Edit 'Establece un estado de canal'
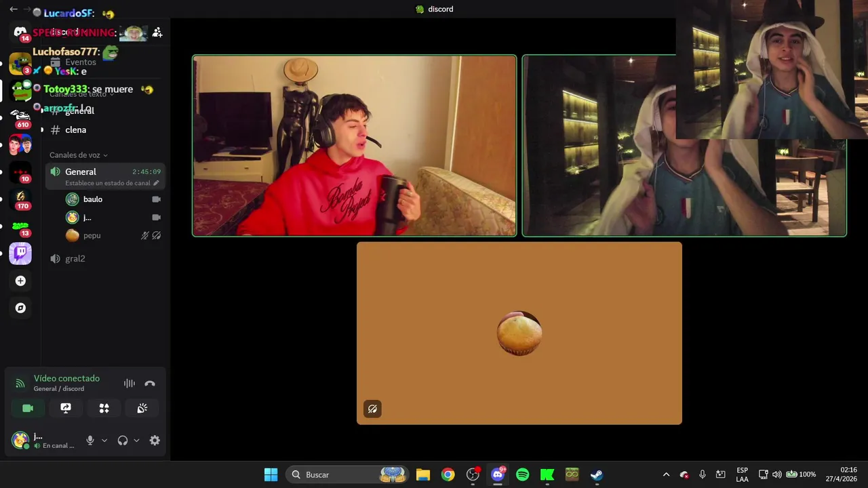 point(112,183)
